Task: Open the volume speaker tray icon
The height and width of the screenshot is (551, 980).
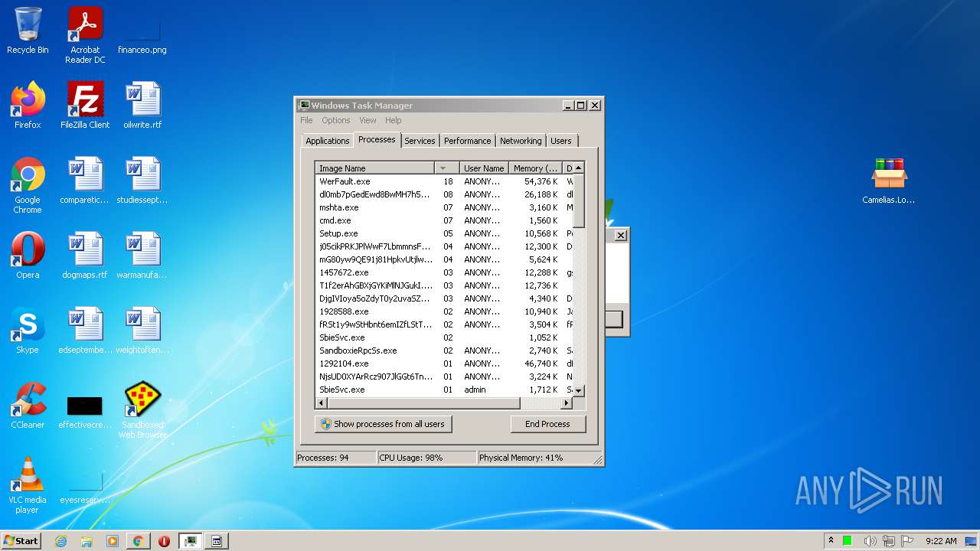Action: pos(871,541)
